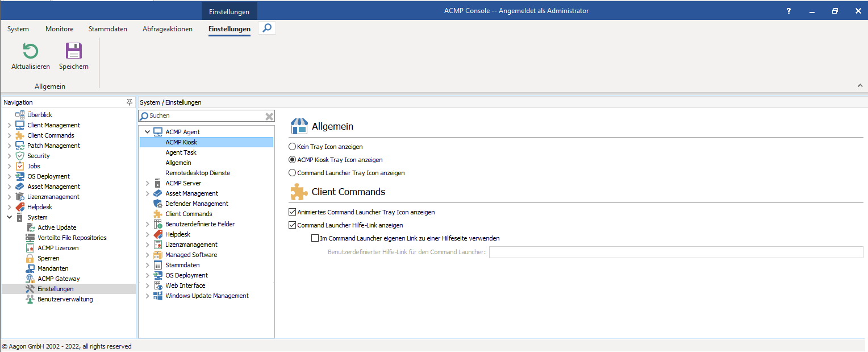Collapse the ACMP Agent tree node

pos(148,132)
